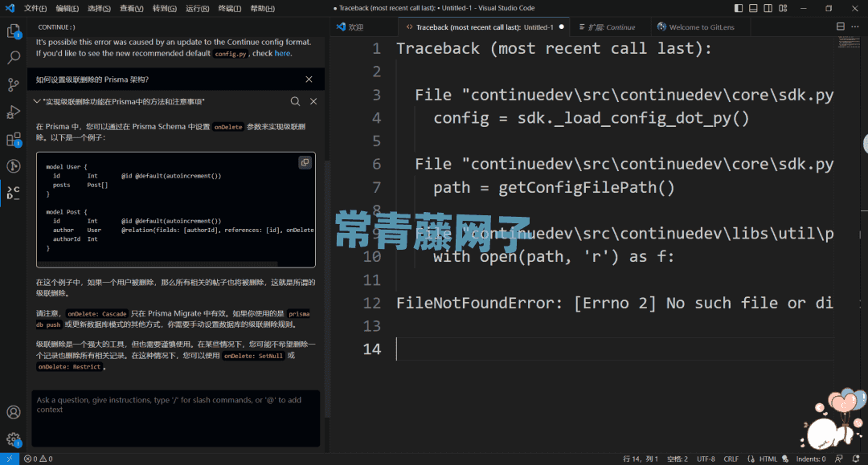This screenshot has height=465, width=868.
Task: Click the 'config = sdk._load_config_dot_py()' line
Action: pos(591,118)
